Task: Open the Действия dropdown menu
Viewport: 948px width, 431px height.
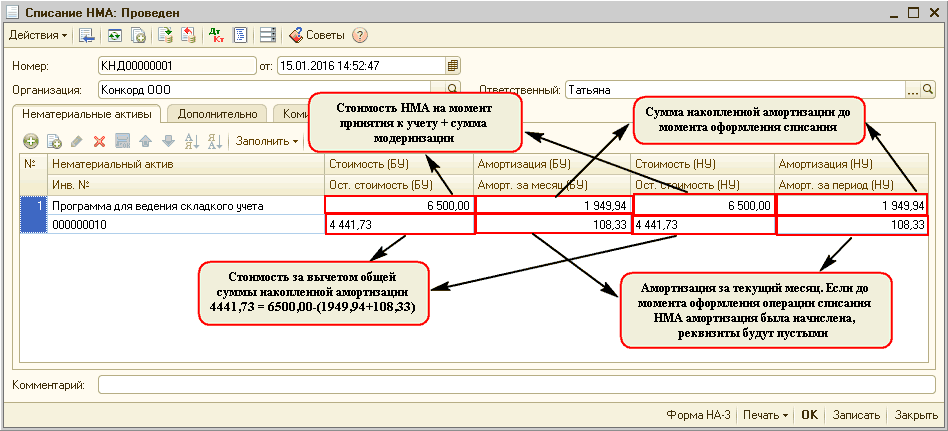Action: click(x=38, y=35)
